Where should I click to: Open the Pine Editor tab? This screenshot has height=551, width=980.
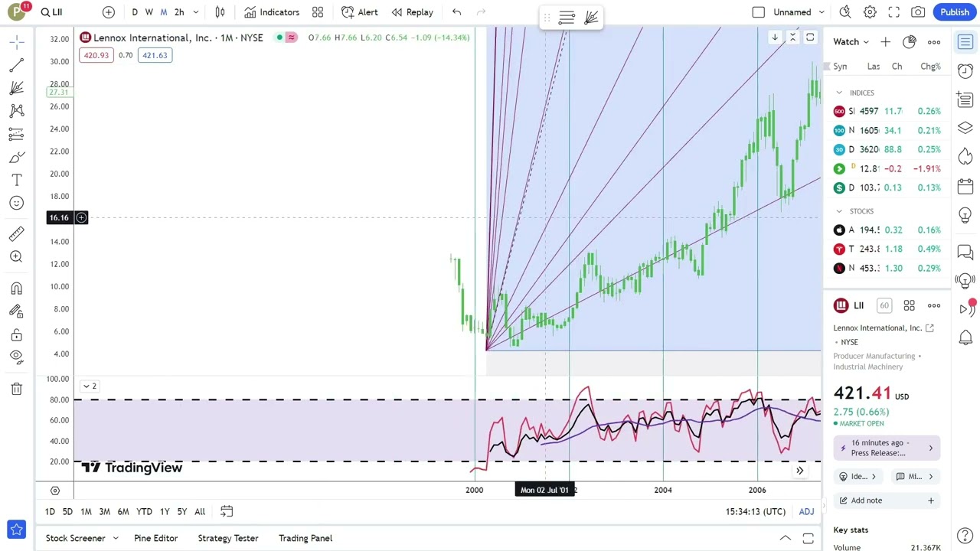pos(155,538)
